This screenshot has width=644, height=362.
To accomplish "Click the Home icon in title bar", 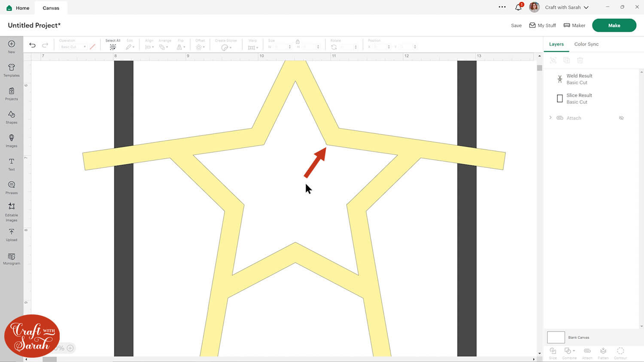I will [x=9, y=8].
